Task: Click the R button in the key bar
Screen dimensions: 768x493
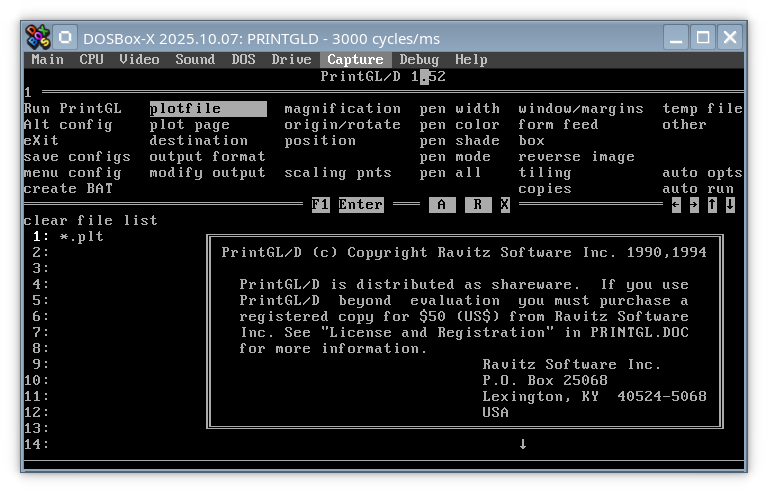Action: coord(478,205)
